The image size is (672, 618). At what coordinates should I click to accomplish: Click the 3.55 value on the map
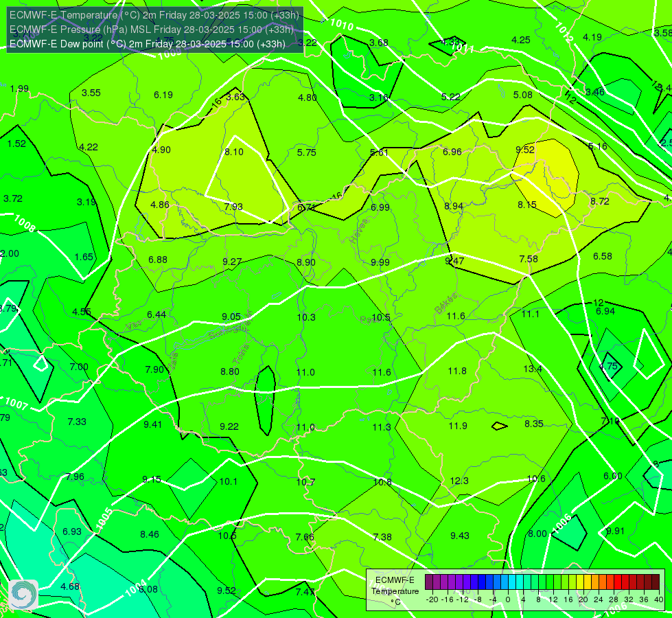tap(91, 93)
